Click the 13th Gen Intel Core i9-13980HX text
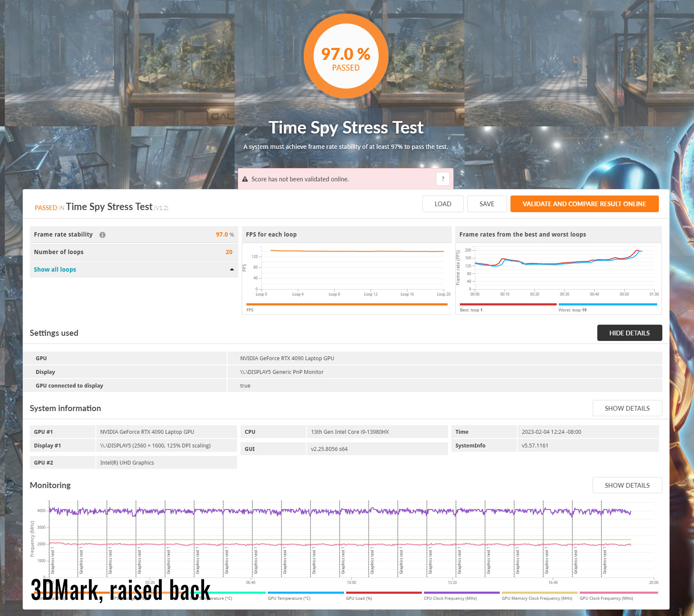 point(350,432)
